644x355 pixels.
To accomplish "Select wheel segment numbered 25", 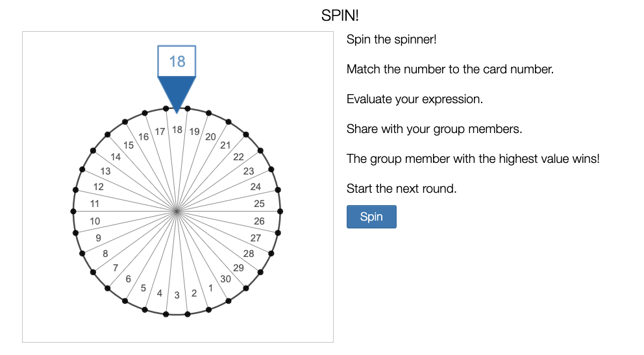I will coord(259,204).
